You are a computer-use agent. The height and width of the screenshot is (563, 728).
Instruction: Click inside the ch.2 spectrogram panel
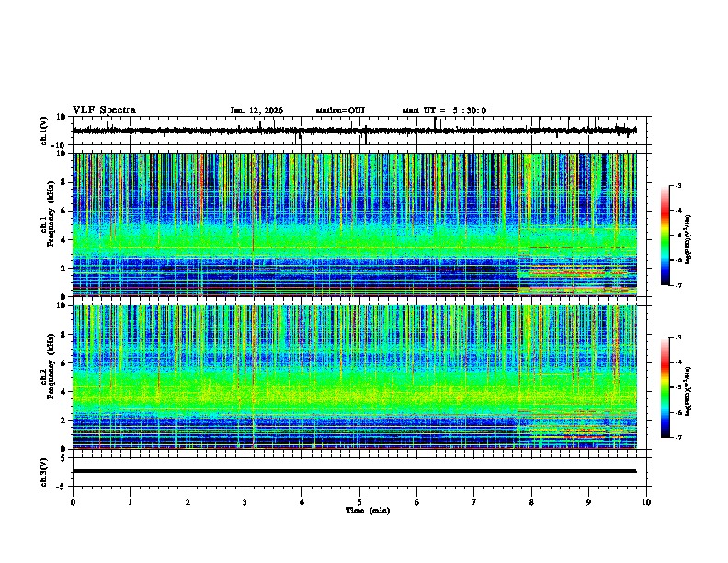pyautogui.click(x=355, y=377)
